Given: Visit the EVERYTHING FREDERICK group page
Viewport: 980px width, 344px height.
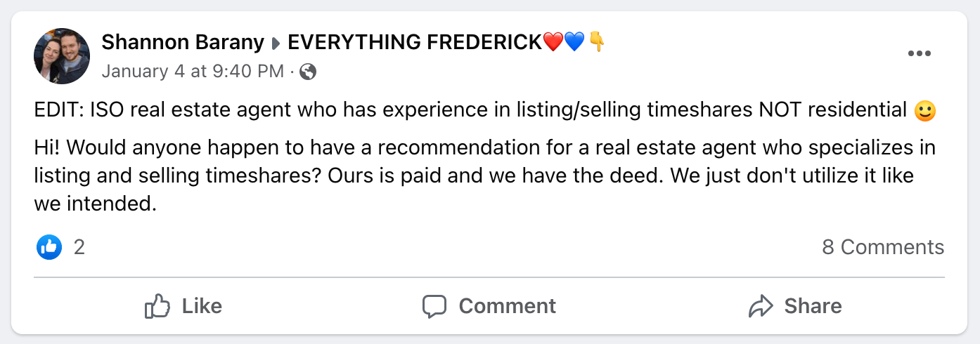Looking at the screenshot, I should 415,42.
